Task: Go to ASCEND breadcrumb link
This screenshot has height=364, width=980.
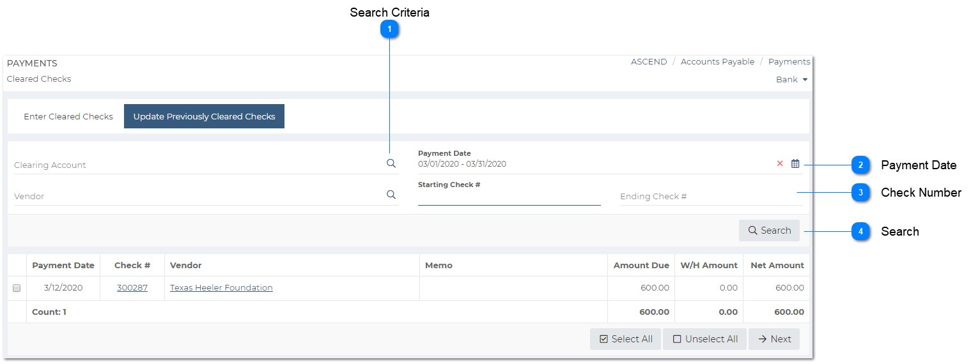Action: pos(649,62)
